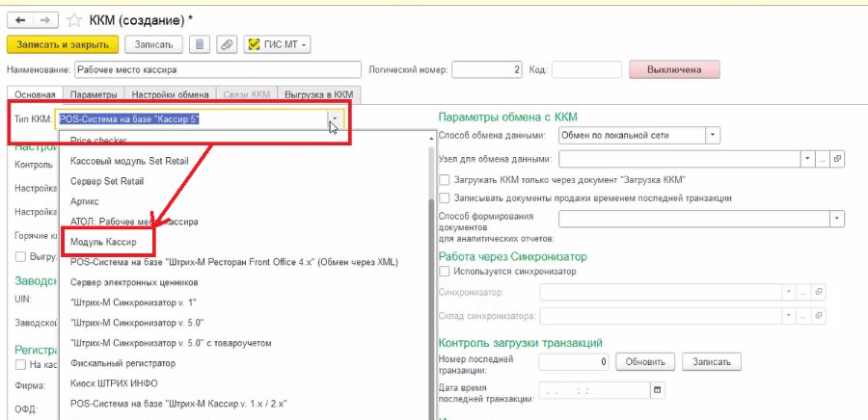Expand Узел для обмена данными dropdown arrow
Viewport: 868px width, 420px height.
[807, 159]
